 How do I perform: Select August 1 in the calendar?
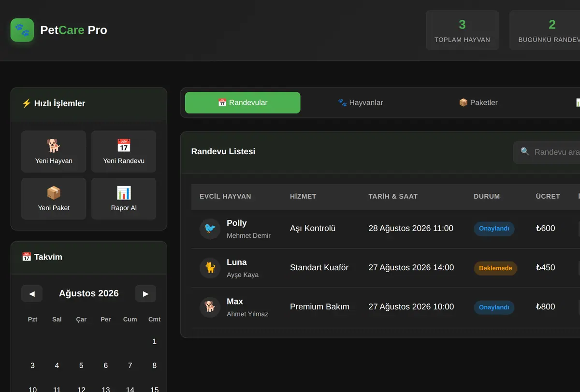[155, 341]
